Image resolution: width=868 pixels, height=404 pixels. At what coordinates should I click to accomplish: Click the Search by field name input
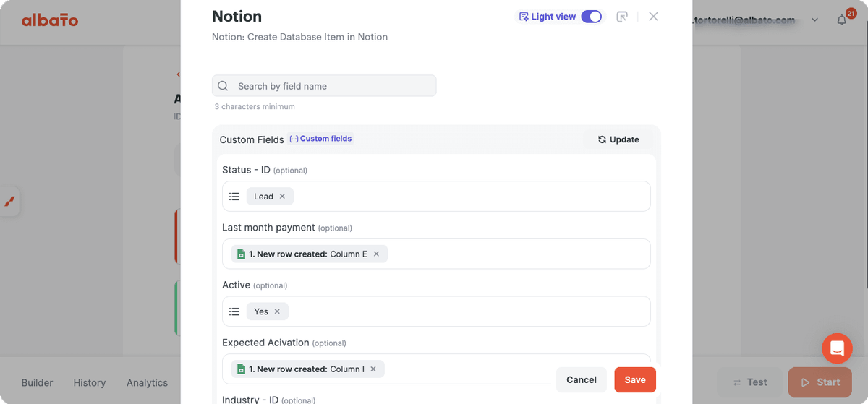(324, 86)
